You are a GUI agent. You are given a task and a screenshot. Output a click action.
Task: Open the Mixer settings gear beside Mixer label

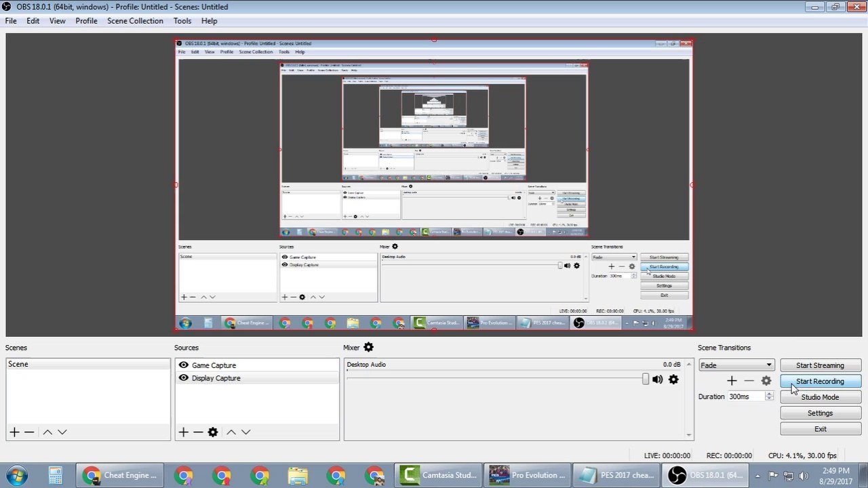(x=368, y=348)
